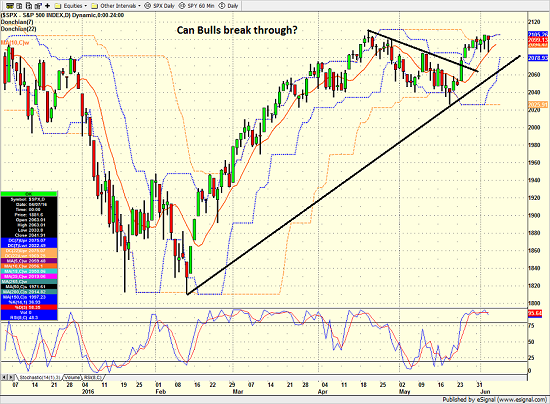Click the RSI(8,C) value row in cursor window

(29, 318)
